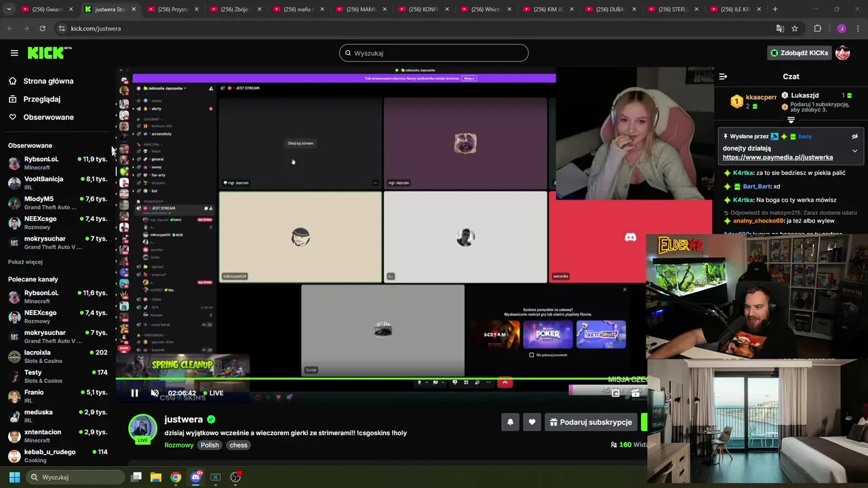Click the verified badge next to justwera

click(211, 420)
